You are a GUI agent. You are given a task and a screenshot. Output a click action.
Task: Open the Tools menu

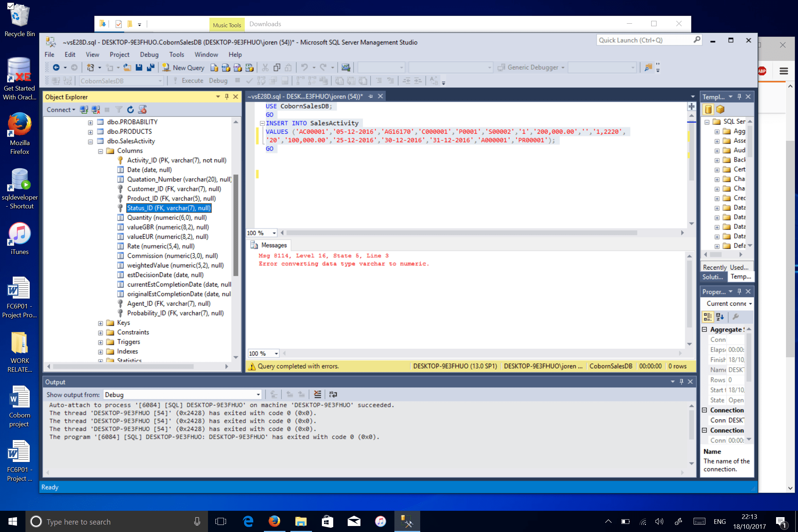pyautogui.click(x=177, y=54)
